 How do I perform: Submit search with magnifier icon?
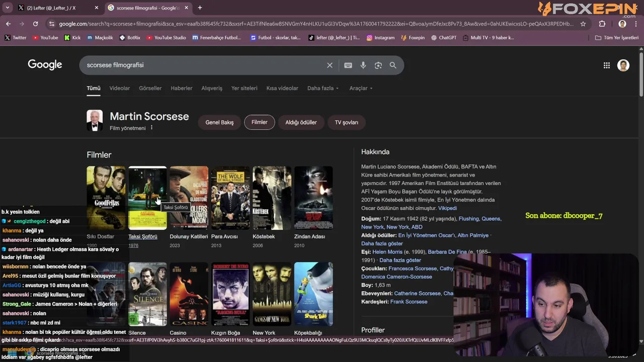point(393,65)
